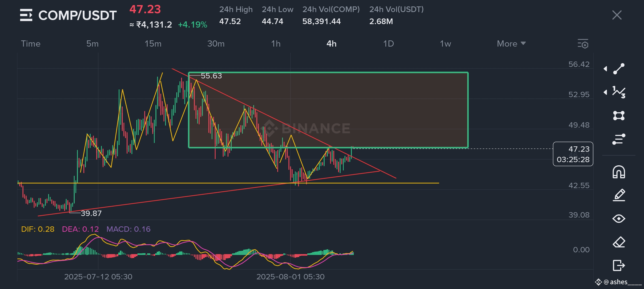The height and width of the screenshot is (289, 644).
Task: Toggle the magnet snap mode
Action: 619,172
